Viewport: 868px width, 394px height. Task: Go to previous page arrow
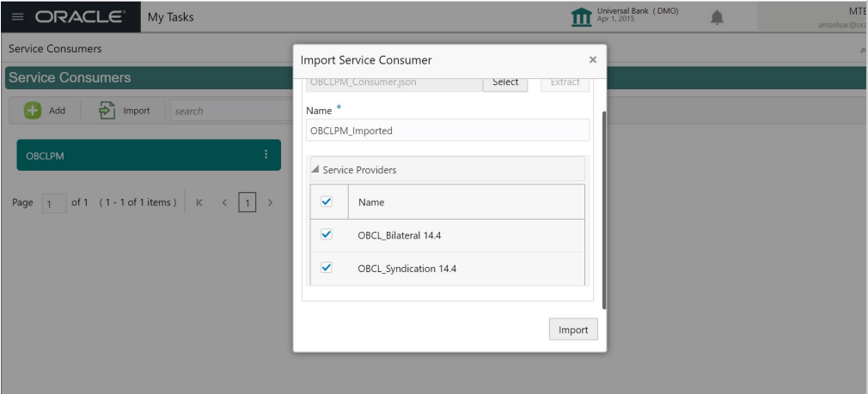click(x=224, y=203)
